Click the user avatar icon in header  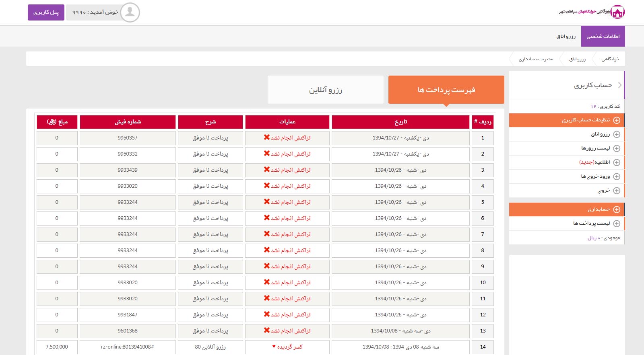(x=130, y=12)
